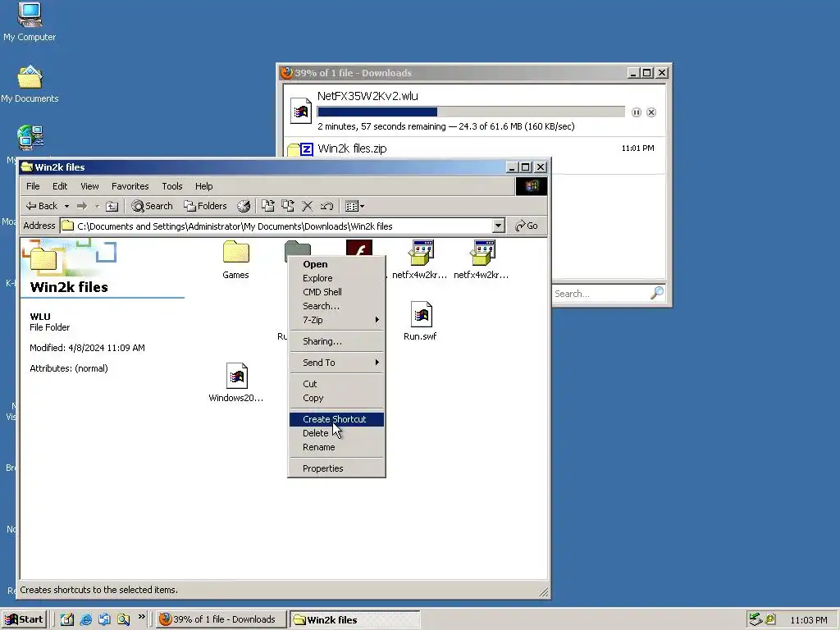The height and width of the screenshot is (630, 840).
Task: Open the Views dropdown button
Action: point(354,206)
